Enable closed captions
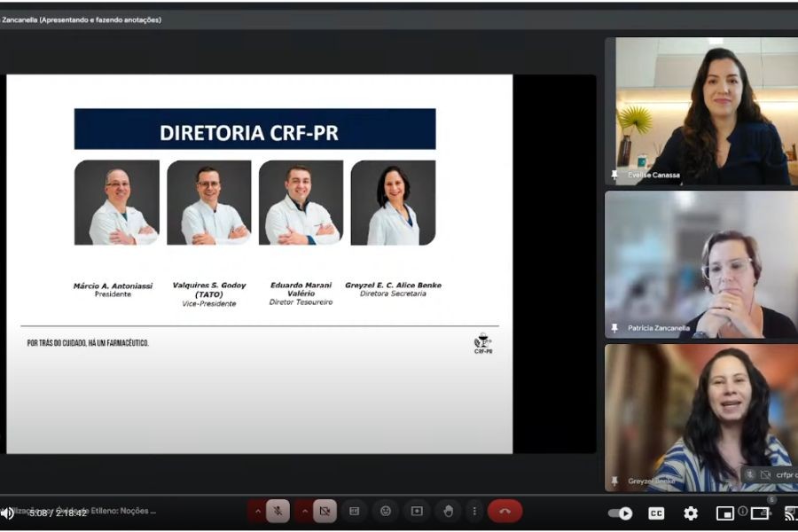Image resolution: width=798 pixels, height=532 pixels. click(x=655, y=512)
